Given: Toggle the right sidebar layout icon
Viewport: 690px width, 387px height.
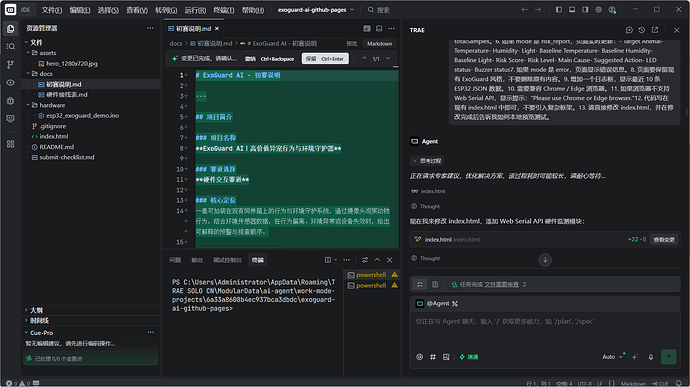Looking at the screenshot, I should (x=585, y=10).
